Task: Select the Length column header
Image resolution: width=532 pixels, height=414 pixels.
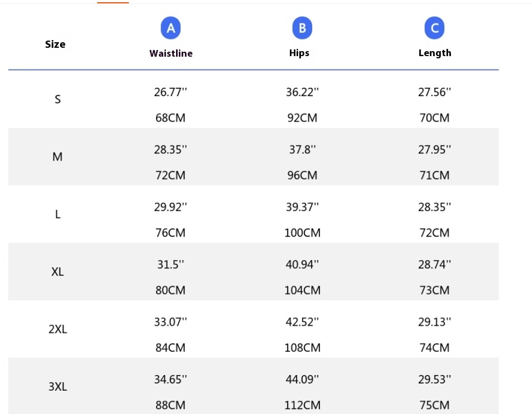Action: [435, 53]
